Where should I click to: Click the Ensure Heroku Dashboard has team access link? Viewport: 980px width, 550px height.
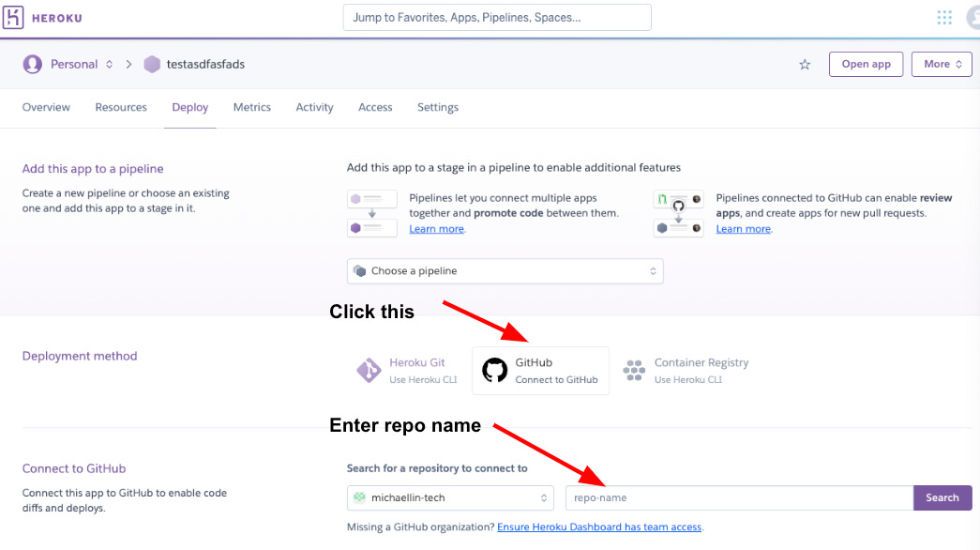coord(599,527)
